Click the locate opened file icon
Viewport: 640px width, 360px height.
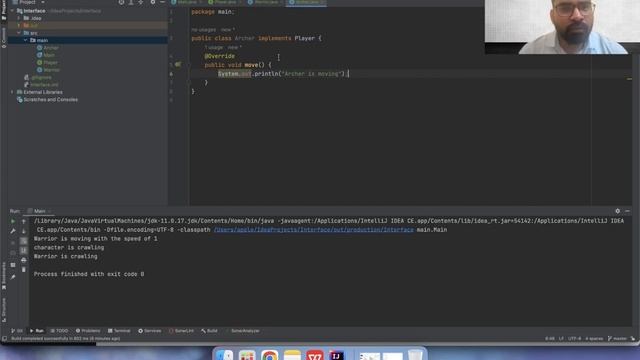(x=121, y=2)
